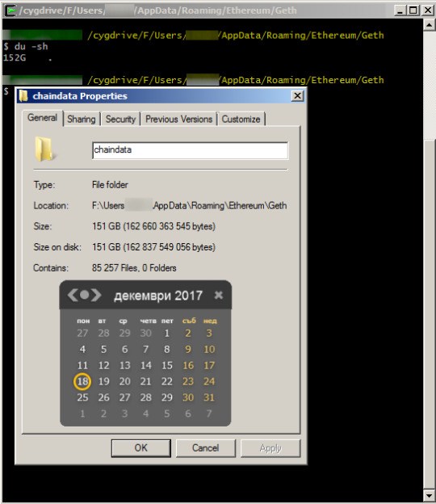Select Saturday date 16 in calendar
436x504 pixels.
pos(188,365)
